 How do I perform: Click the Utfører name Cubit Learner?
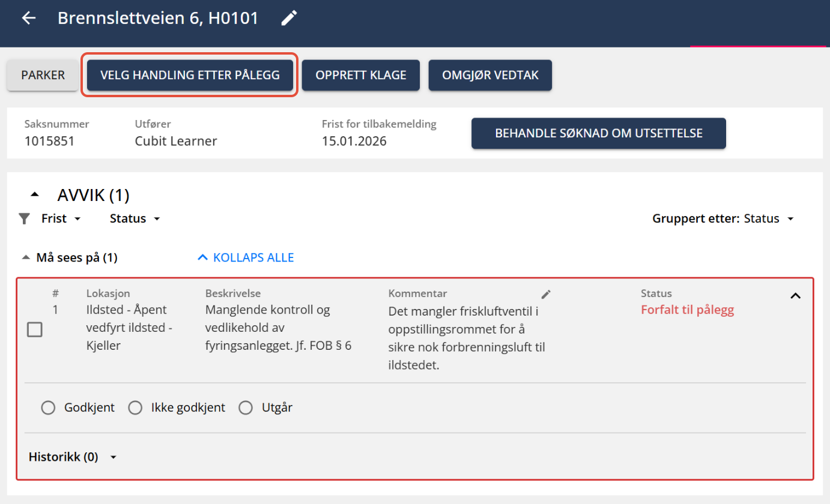pos(176,141)
